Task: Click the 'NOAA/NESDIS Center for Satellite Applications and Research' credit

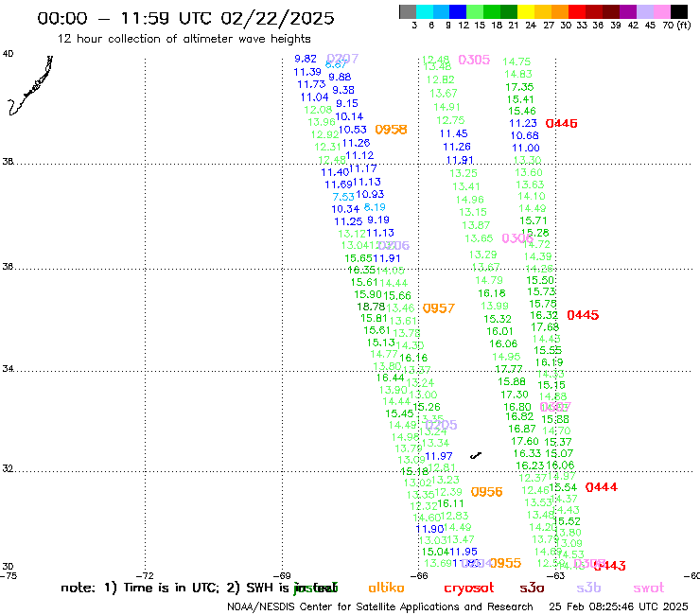Action: coord(380,606)
